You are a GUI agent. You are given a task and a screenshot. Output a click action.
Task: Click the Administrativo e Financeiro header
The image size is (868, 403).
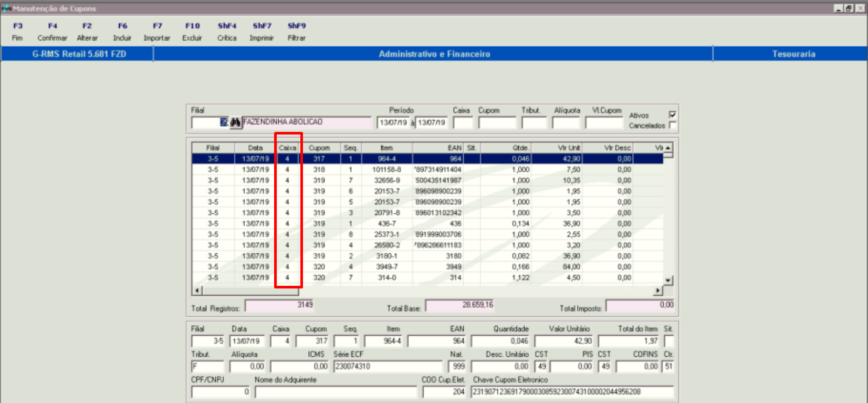[434, 54]
